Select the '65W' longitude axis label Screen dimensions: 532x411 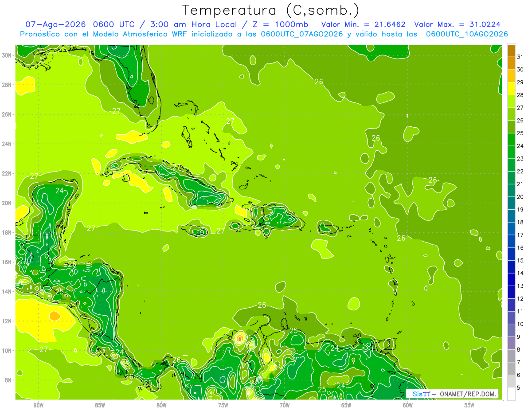tap(346, 405)
